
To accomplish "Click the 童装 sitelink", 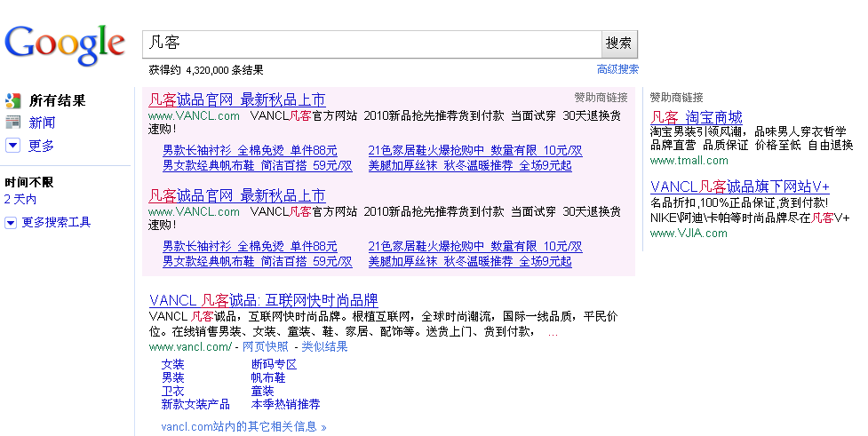I will click(x=262, y=392).
